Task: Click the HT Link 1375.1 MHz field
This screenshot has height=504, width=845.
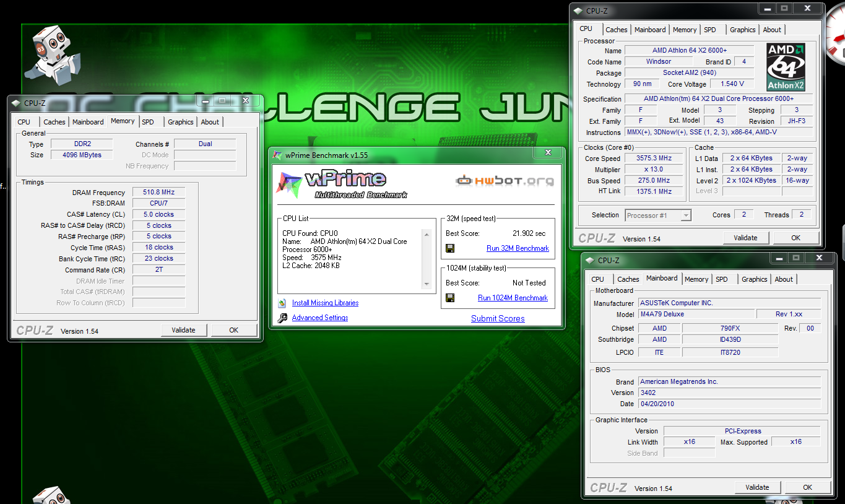Action: 654,192
